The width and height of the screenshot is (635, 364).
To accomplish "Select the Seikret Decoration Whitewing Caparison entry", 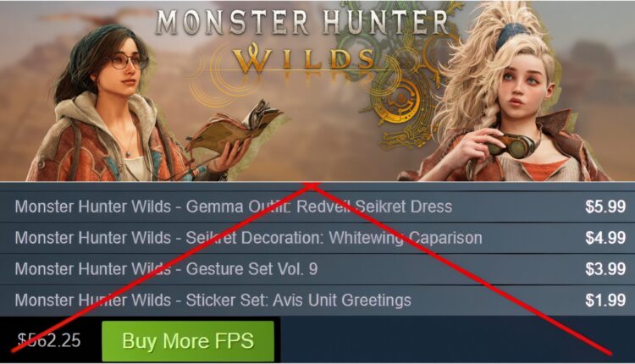I will click(317, 238).
